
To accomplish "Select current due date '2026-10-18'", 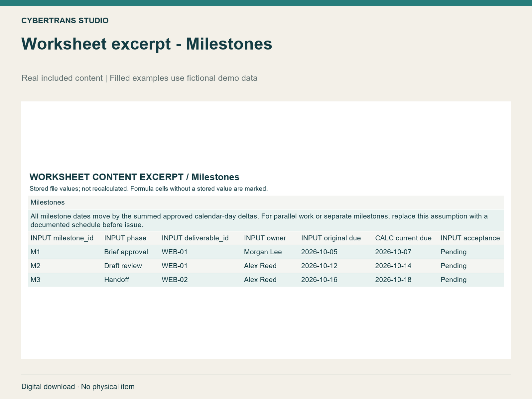I will point(393,280).
